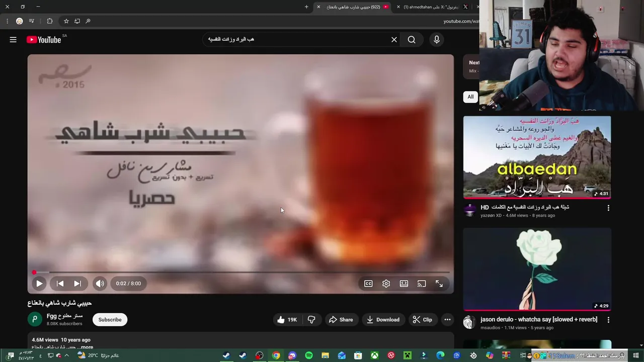Open Minecraft from the taskbar
Screen dimensions: 644x362
click(x=407, y=355)
